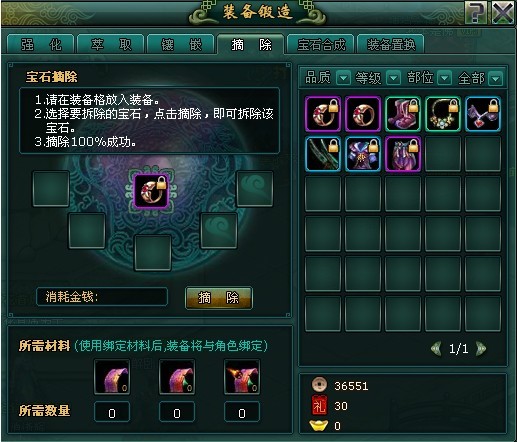Select the purple skirt equipment icon
This screenshot has width=517, height=442.
tap(403, 154)
